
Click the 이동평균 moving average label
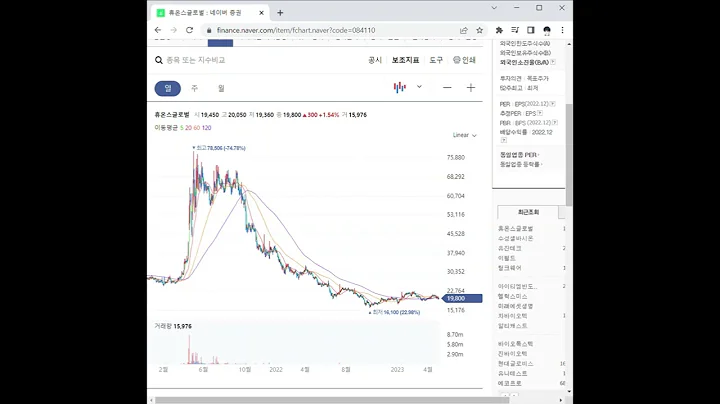[166, 128]
